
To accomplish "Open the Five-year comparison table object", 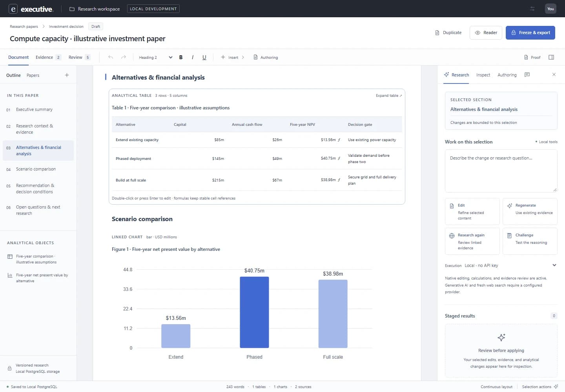I will (38, 259).
